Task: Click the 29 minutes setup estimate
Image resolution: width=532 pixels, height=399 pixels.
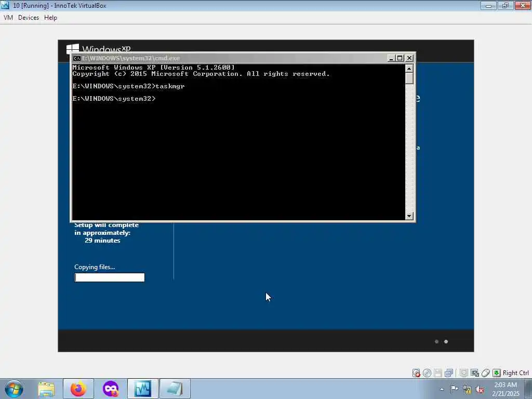Action: click(x=102, y=240)
